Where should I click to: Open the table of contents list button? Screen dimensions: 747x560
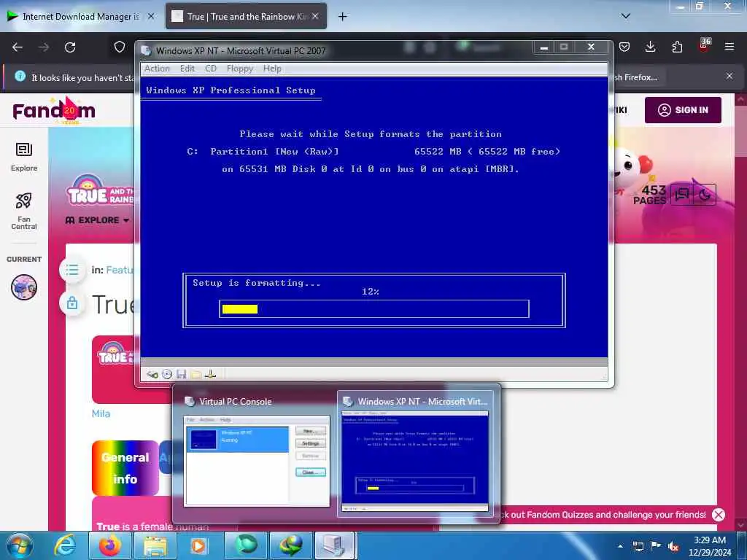pyautogui.click(x=72, y=270)
